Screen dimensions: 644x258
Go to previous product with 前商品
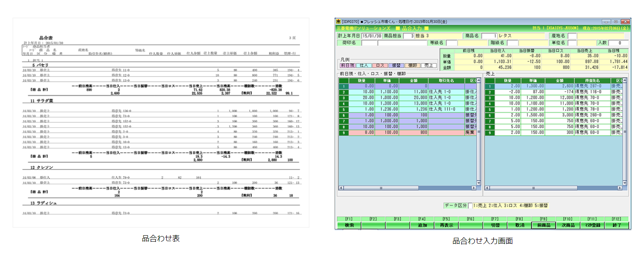(543, 225)
